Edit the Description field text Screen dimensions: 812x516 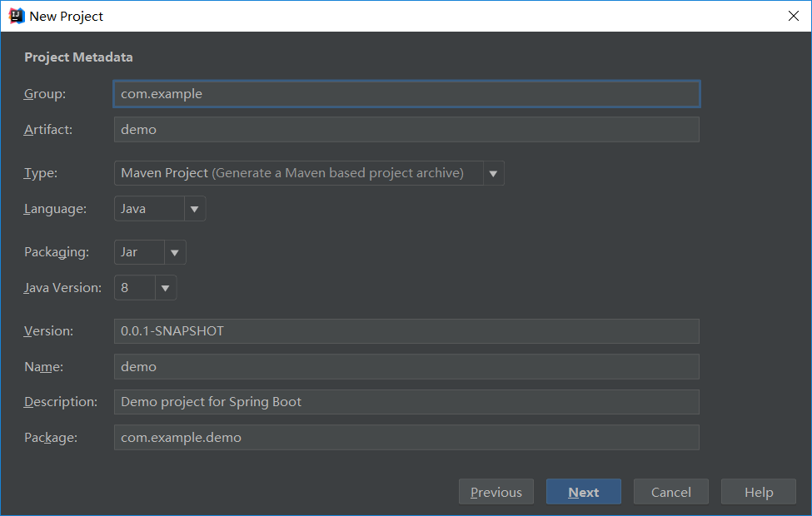coord(406,402)
